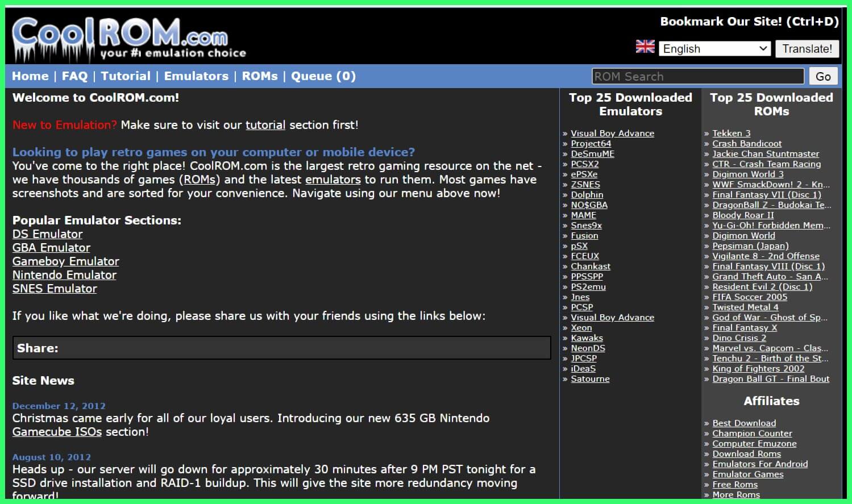Open Chankast emulator link

(591, 266)
